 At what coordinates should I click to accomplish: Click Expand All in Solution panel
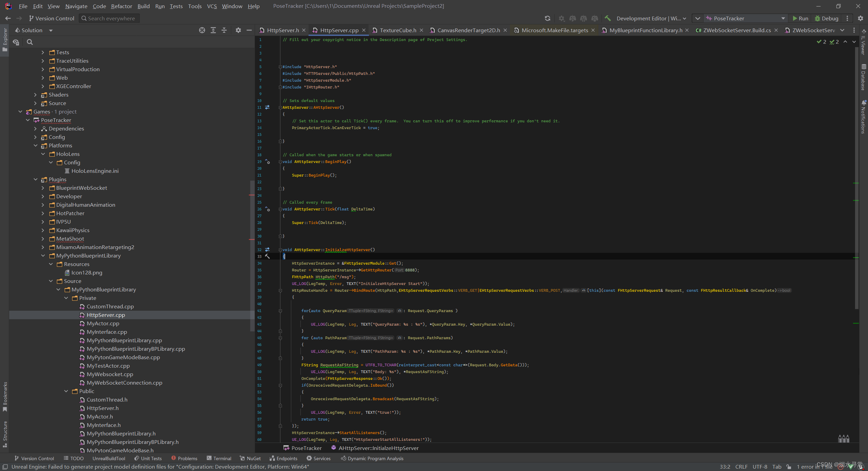click(x=213, y=30)
